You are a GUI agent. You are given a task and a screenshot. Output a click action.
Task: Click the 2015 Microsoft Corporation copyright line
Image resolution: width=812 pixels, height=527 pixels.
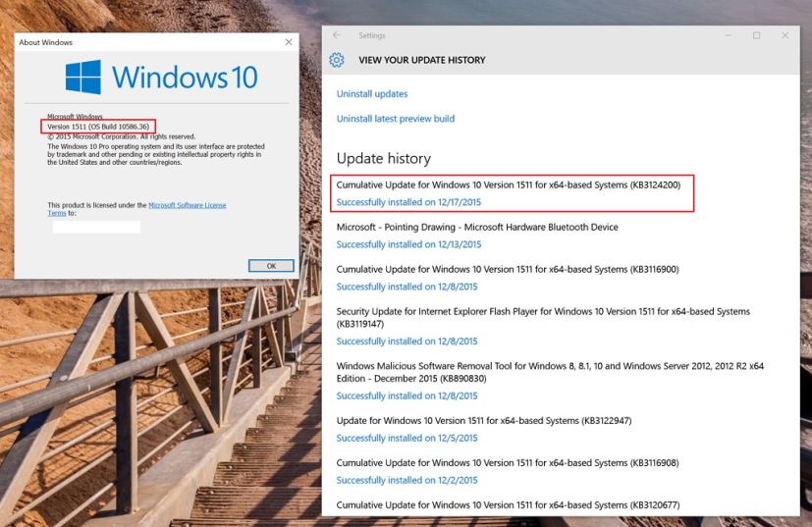click(122, 136)
